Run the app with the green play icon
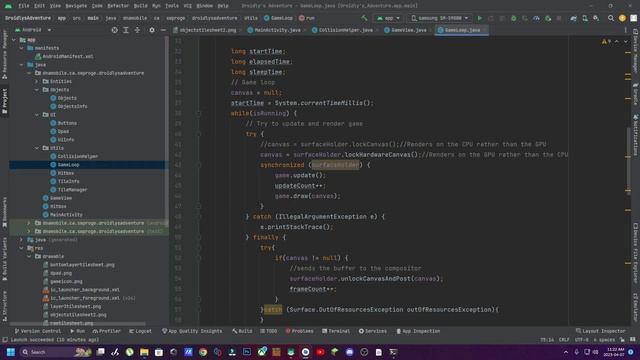640x360 pixels. [x=480, y=18]
